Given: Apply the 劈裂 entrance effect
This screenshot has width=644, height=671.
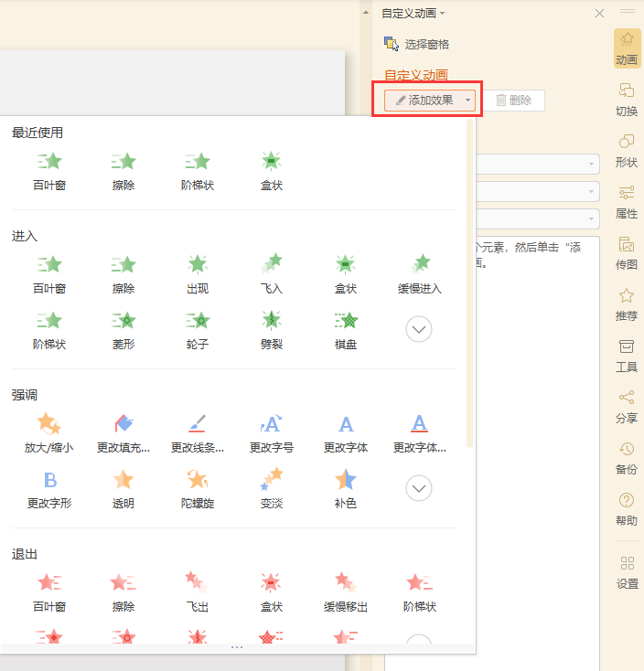Looking at the screenshot, I should click(x=272, y=330).
